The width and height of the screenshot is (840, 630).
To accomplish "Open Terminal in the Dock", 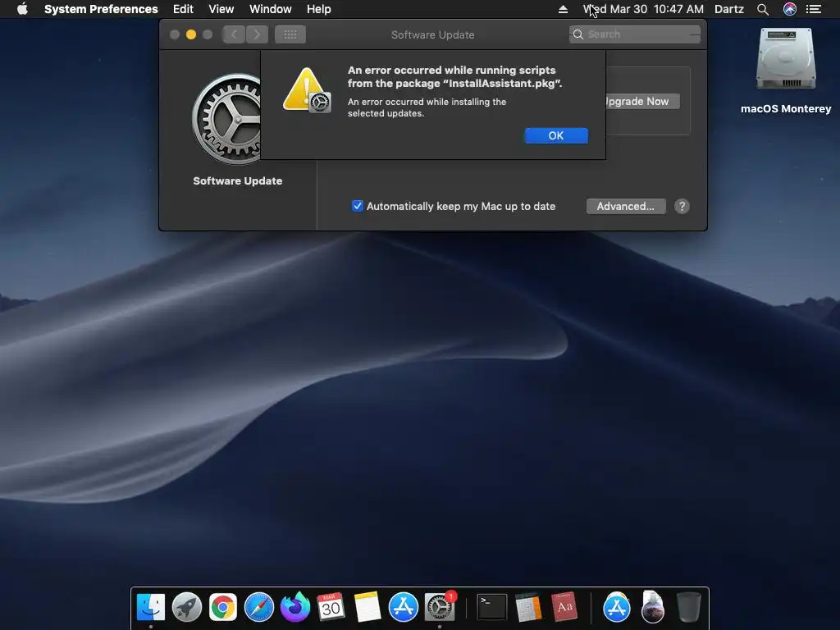I will click(492, 607).
